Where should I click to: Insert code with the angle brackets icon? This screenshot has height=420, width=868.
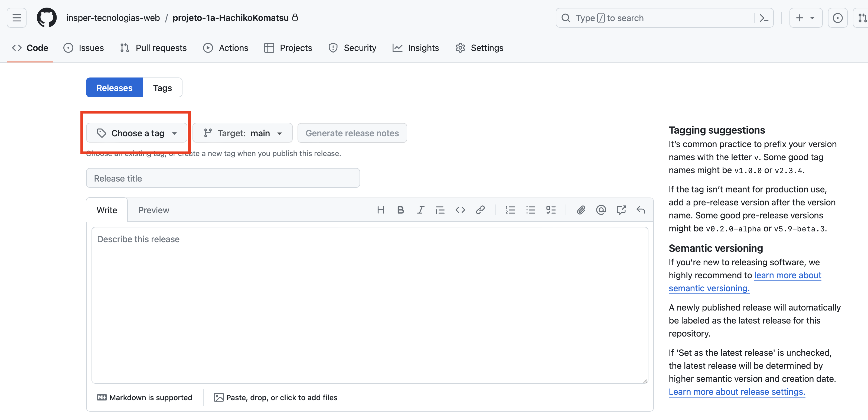pos(460,210)
